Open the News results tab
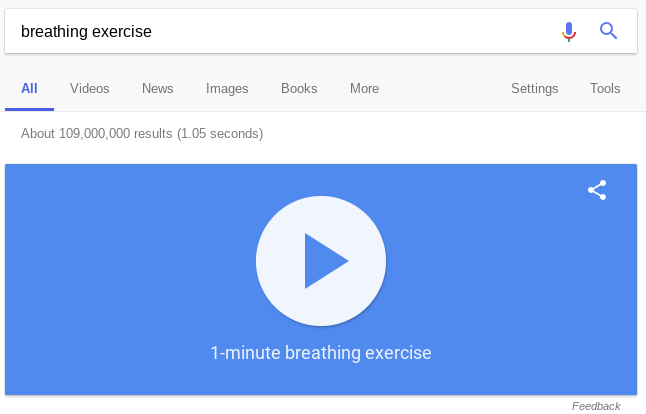This screenshot has height=414, width=646. [157, 89]
